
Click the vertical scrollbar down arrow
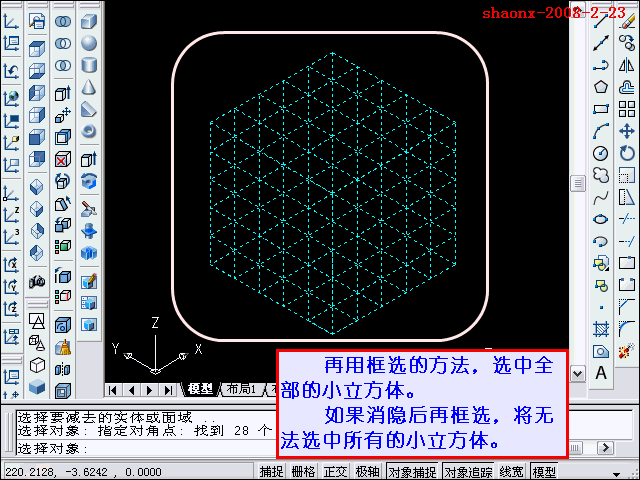[x=578, y=373]
